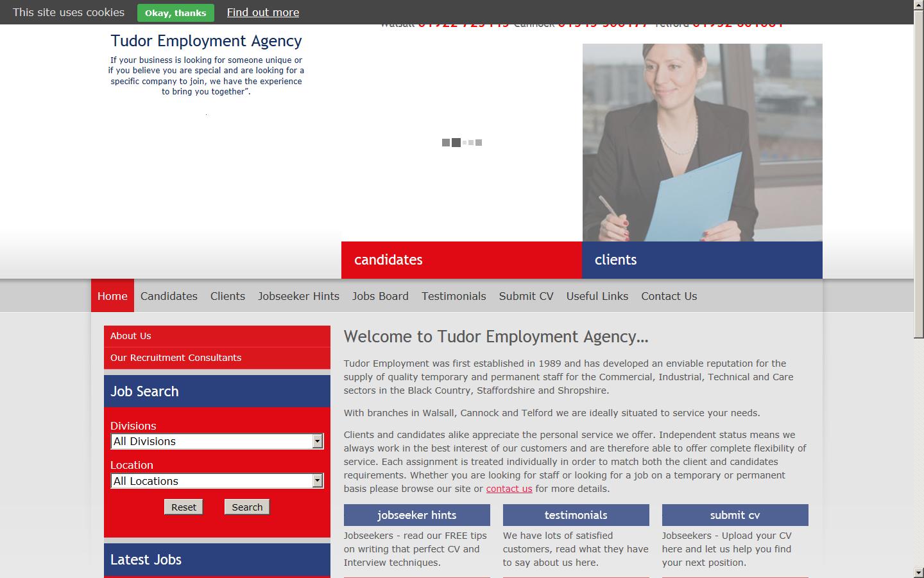924x578 pixels.
Task: Click the Okay, thanks cookie button
Action: pos(175,12)
